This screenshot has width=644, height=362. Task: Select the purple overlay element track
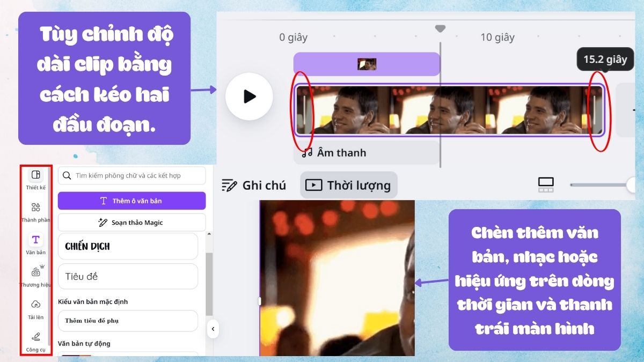(367, 64)
